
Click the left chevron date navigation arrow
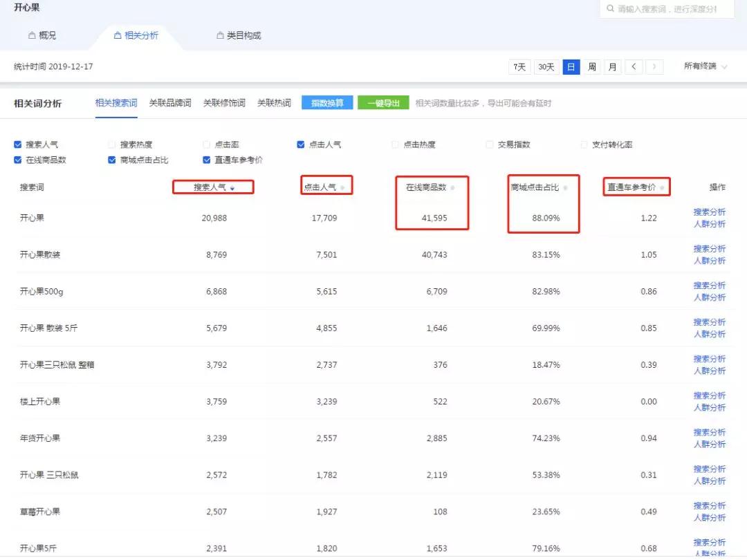pos(634,66)
